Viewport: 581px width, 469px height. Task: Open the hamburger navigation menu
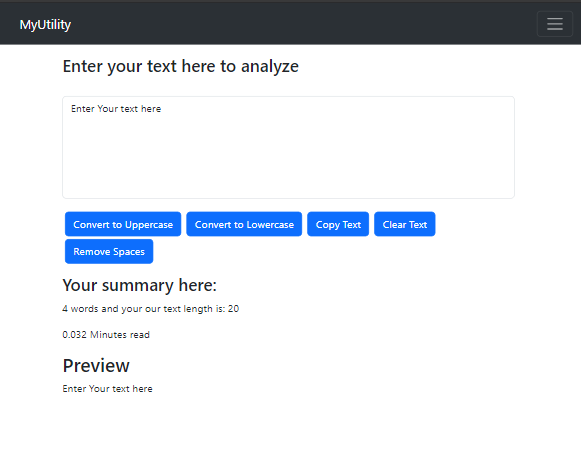click(555, 24)
